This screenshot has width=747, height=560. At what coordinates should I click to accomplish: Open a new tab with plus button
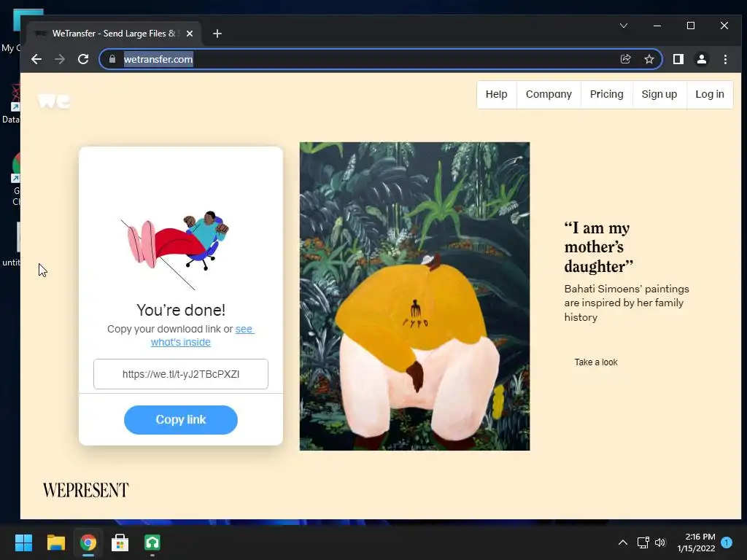[217, 34]
